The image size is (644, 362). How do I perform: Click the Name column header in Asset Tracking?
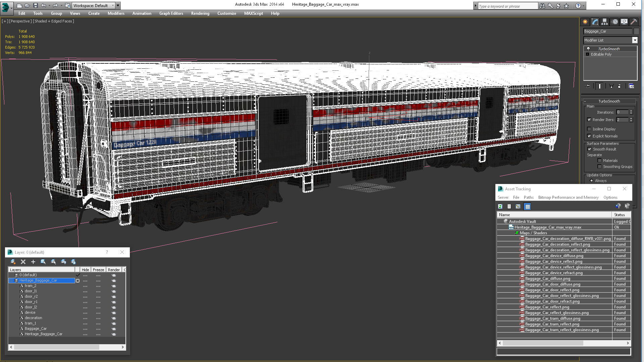click(554, 215)
